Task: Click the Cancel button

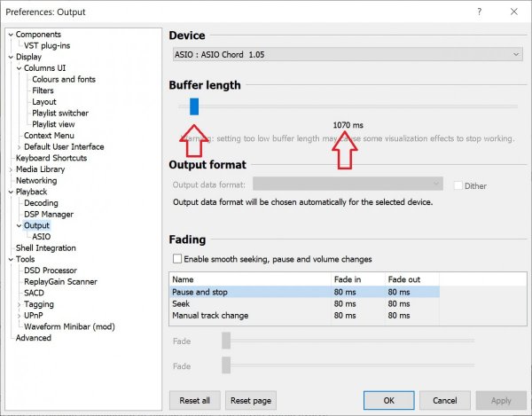Action: (x=445, y=400)
